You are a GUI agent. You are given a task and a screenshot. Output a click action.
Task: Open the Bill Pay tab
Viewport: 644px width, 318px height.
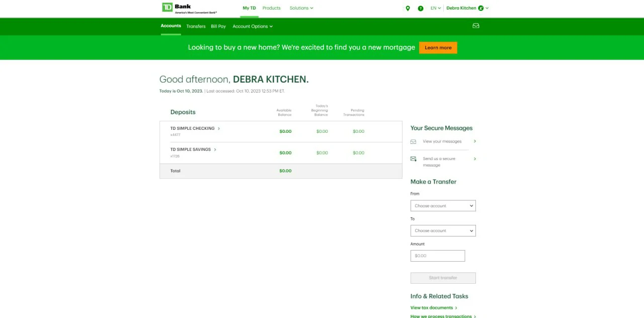(218, 26)
